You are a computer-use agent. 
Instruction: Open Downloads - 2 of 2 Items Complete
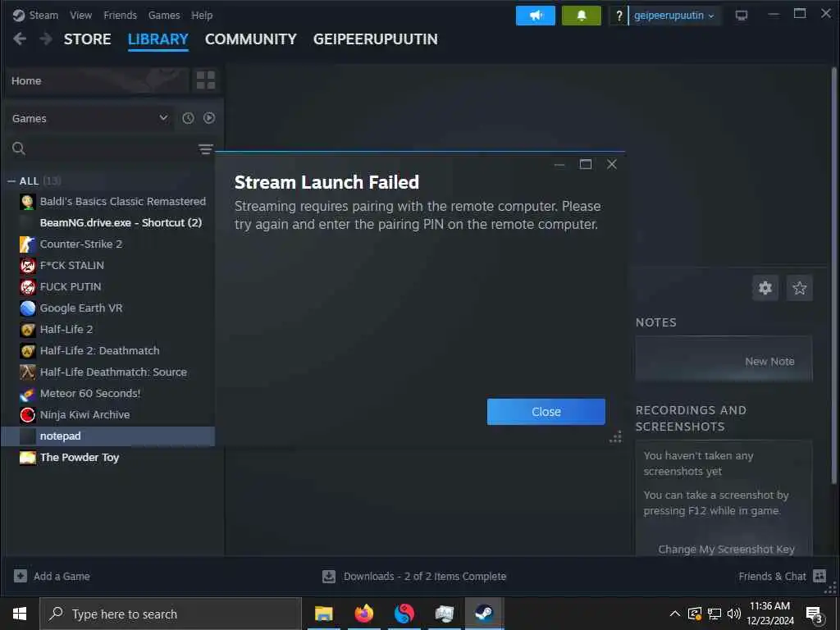pos(425,576)
